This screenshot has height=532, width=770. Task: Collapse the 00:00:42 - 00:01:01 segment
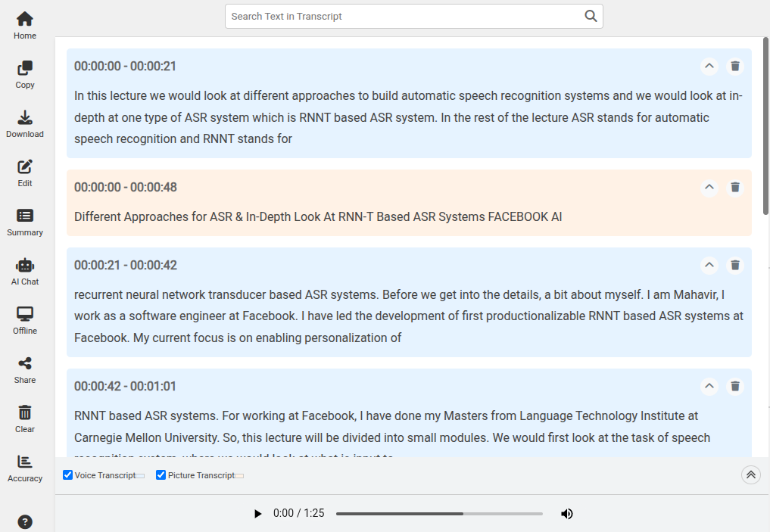[x=709, y=386]
